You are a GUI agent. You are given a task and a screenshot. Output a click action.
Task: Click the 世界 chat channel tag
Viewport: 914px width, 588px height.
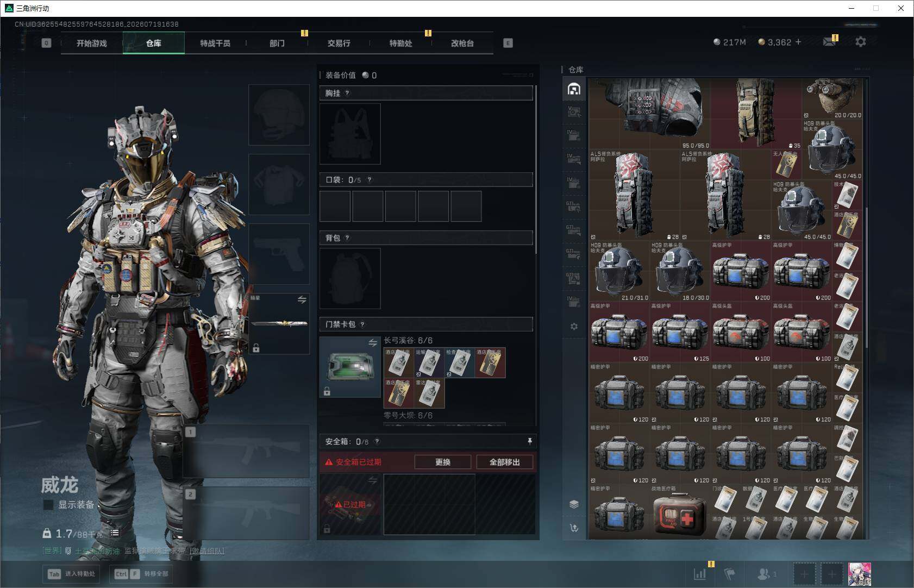tap(53, 551)
